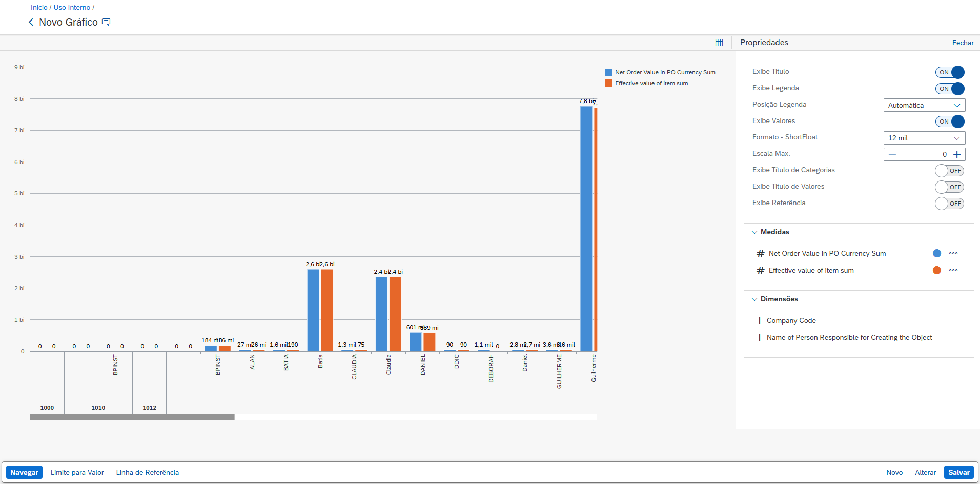Screen dimensions: 980x484
Task: Click the back arrow beside Novo Gráfico
Action: [31, 22]
